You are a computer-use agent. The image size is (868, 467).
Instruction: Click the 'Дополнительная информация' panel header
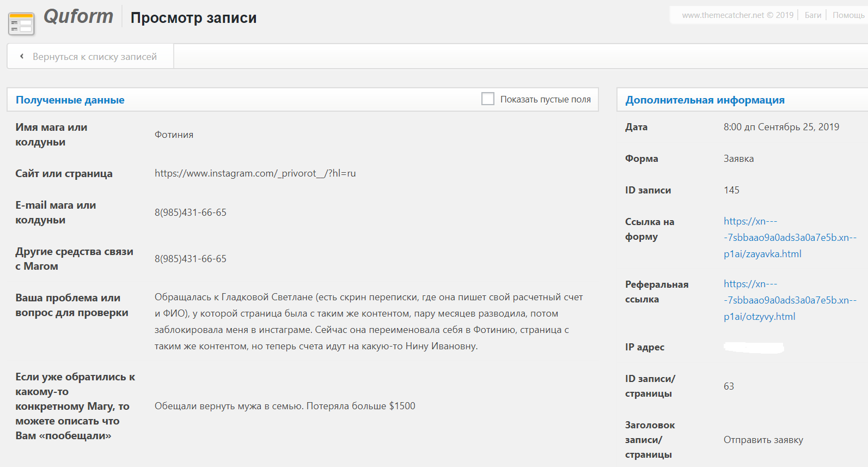click(x=705, y=100)
